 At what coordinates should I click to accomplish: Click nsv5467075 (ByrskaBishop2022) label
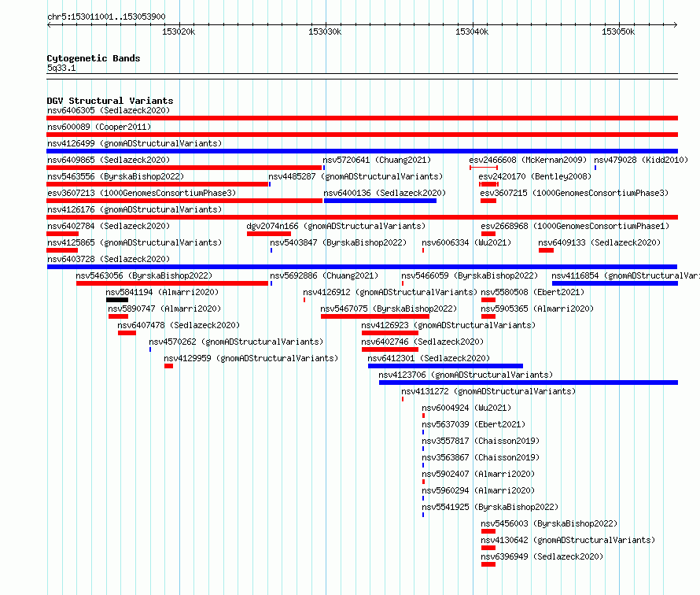389,309
